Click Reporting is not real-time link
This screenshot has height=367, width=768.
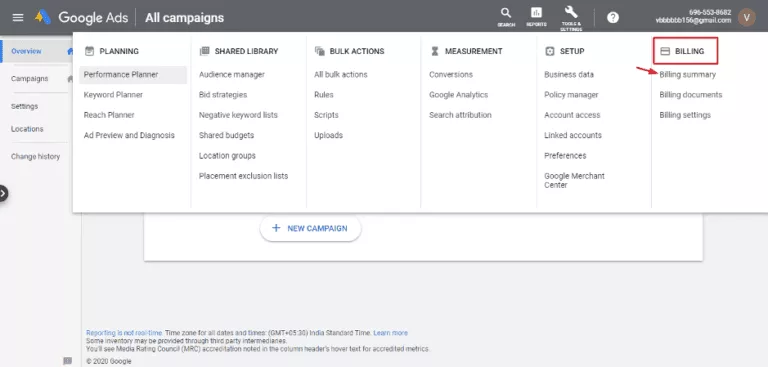tap(124, 333)
